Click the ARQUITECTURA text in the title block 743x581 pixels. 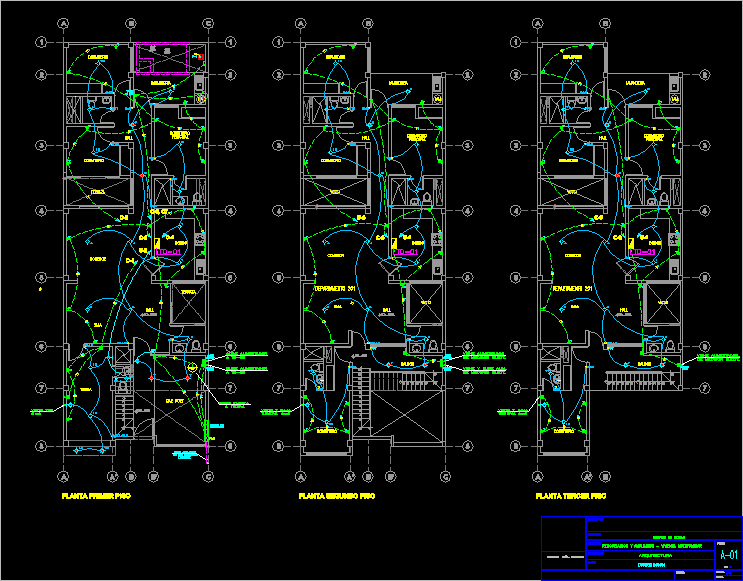click(655, 555)
